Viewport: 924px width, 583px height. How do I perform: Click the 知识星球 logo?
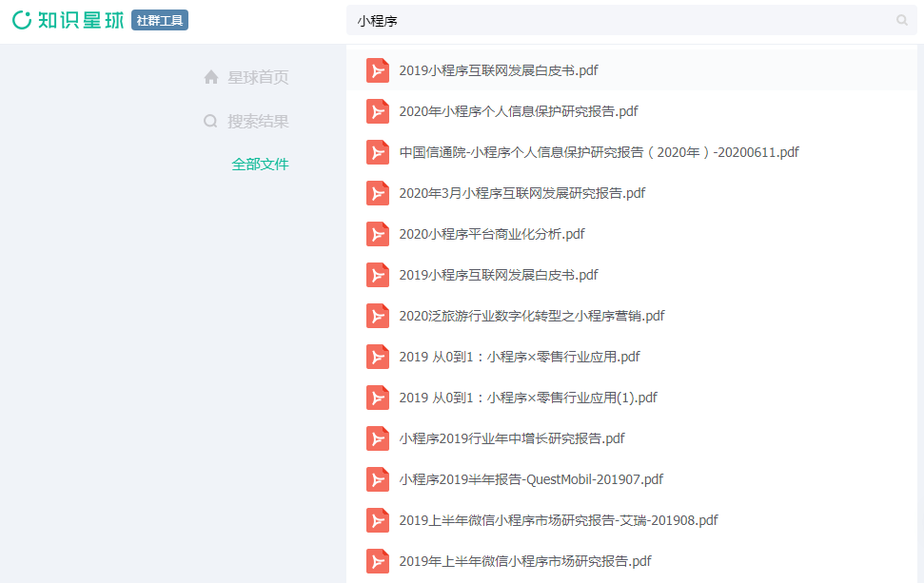69,20
